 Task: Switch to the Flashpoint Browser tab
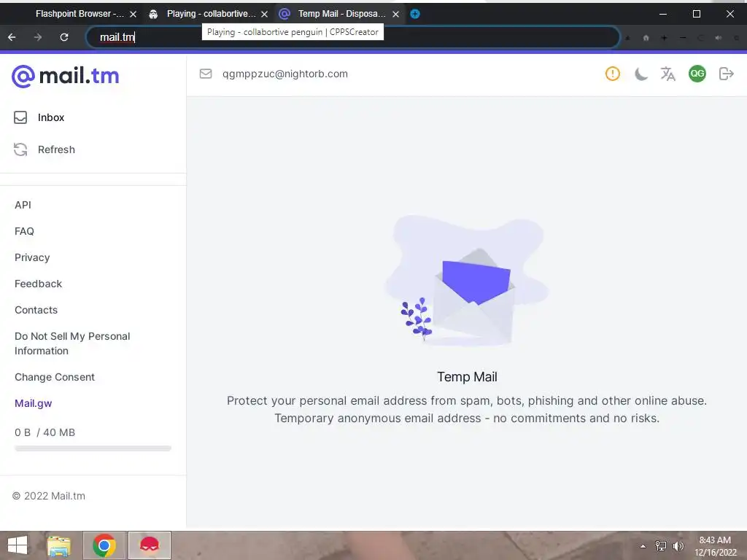pos(80,14)
